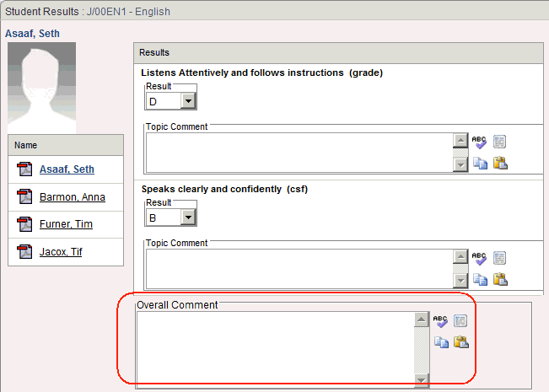The height and width of the screenshot is (392, 549).
Task: Click down arrow of Speaks clearly comment scrollbar
Action: pos(460,281)
